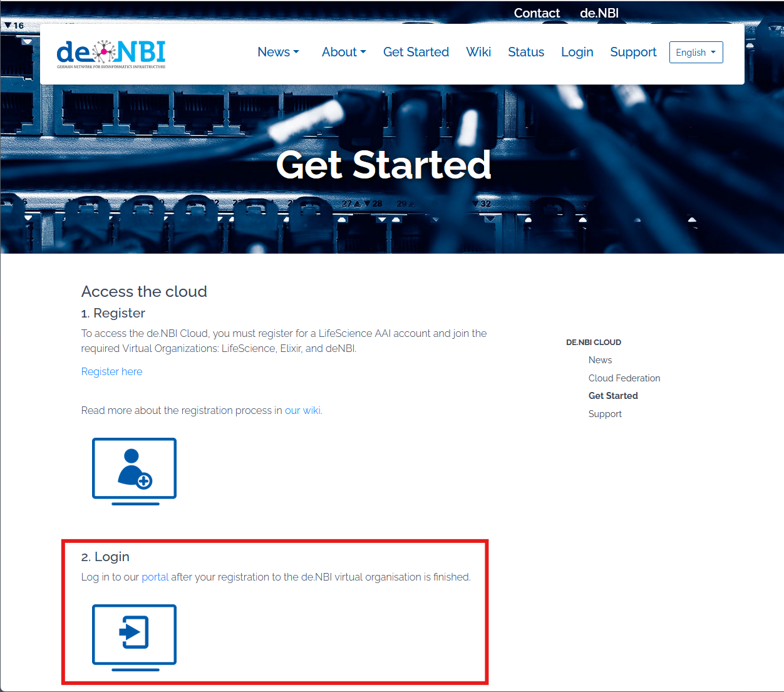Open News in the sidebar
784x692 pixels.
pyautogui.click(x=600, y=360)
